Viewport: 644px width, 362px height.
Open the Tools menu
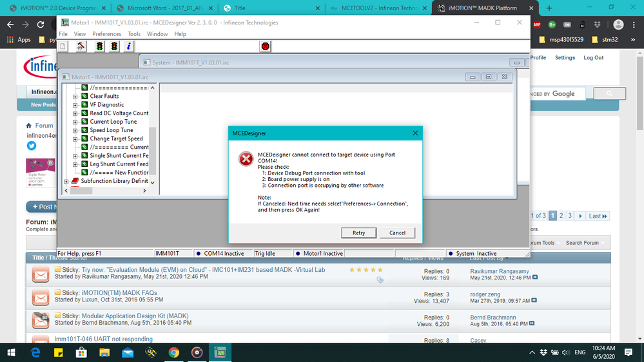coord(134,34)
